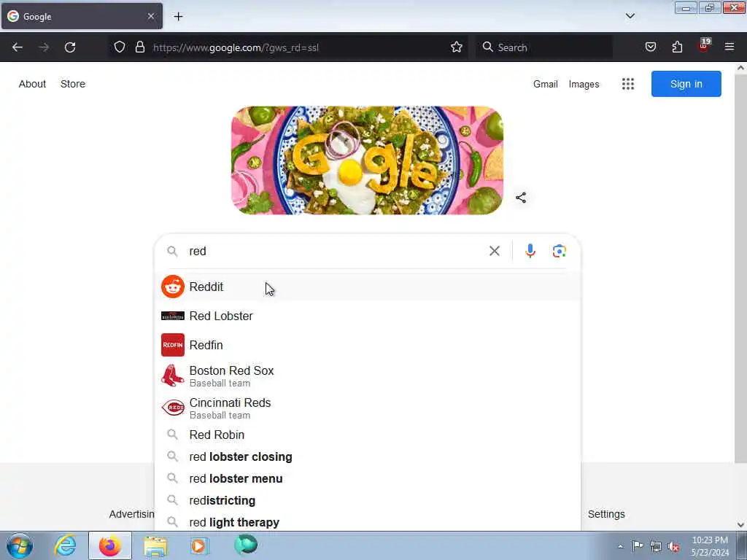Search by image with camera lens icon
Screen dimensions: 747x560
coord(560,251)
